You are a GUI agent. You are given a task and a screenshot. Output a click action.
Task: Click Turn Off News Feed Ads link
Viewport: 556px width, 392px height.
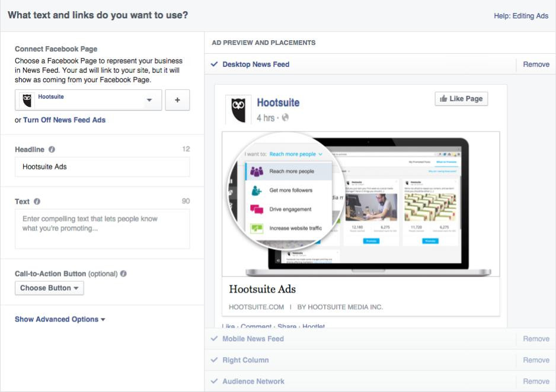click(x=64, y=120)
